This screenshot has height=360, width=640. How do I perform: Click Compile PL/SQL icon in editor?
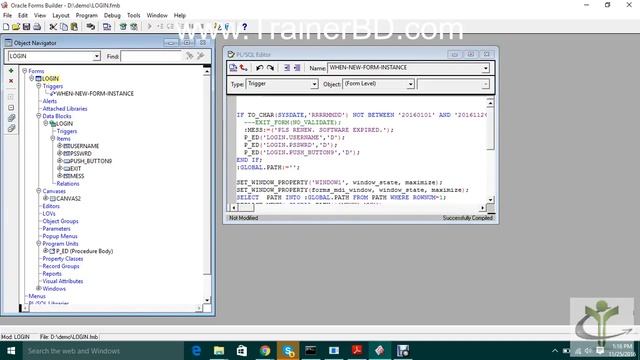(x=233, y=68)
